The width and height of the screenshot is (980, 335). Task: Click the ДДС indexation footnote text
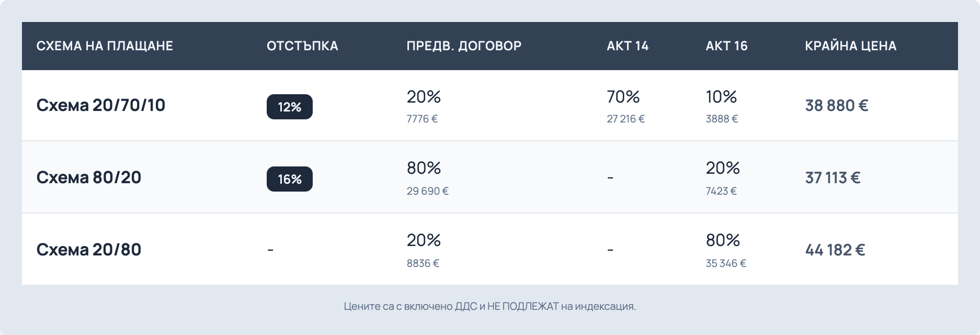(x=490, y=306)
